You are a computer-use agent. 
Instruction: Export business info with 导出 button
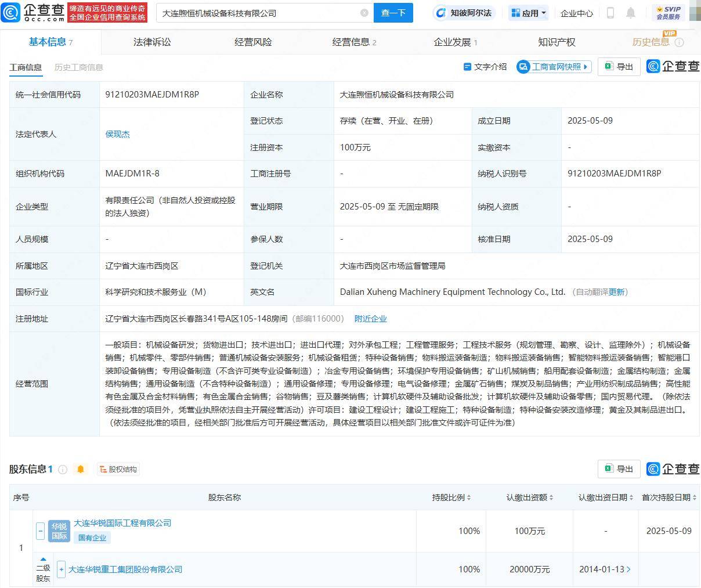619,67
